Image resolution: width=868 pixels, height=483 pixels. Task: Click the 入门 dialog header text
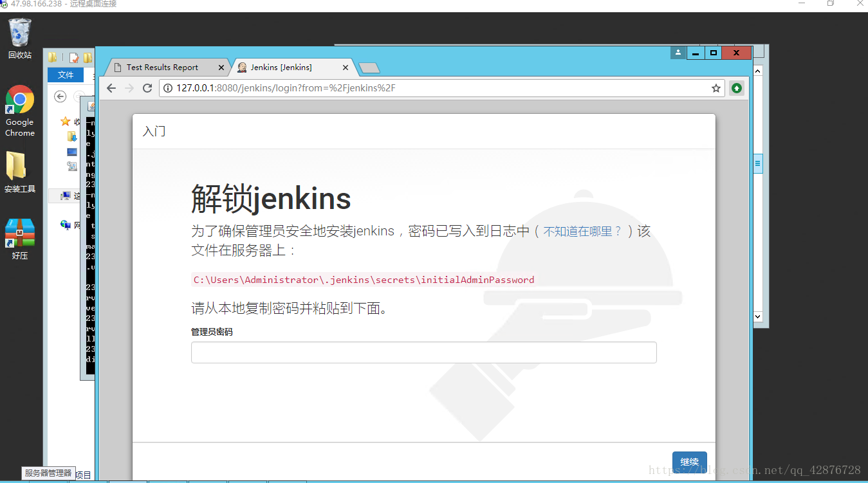tap(154, 131)
